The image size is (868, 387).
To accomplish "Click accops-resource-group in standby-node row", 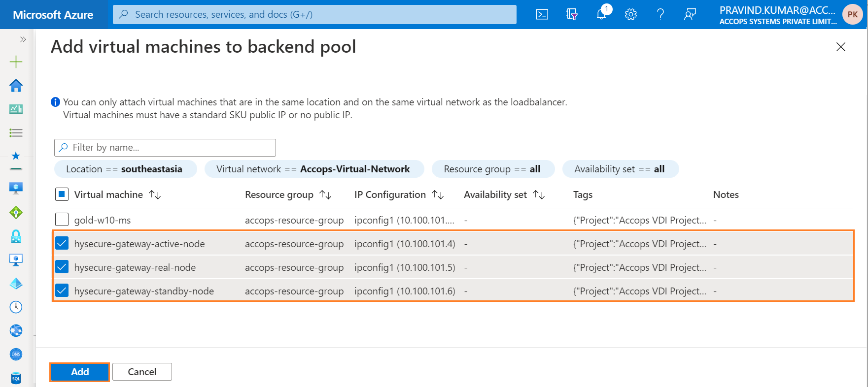I will [x=294, y=291].
